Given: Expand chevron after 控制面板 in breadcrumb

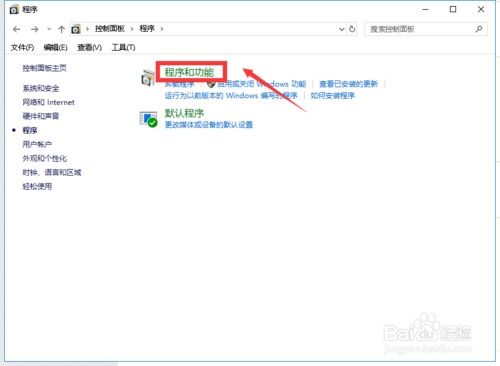Looking at the screenshot, I should tap(132, 29).
